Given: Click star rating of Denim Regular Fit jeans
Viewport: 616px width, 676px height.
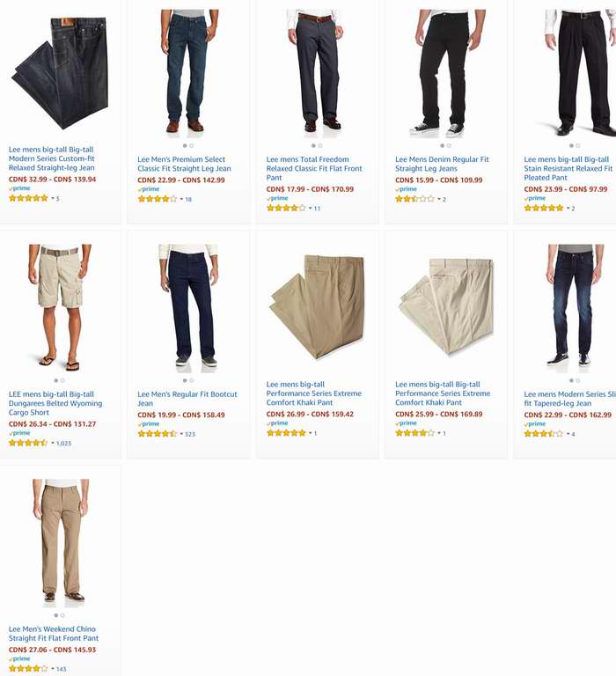Looking at the screenshot, I should (414, 199).
